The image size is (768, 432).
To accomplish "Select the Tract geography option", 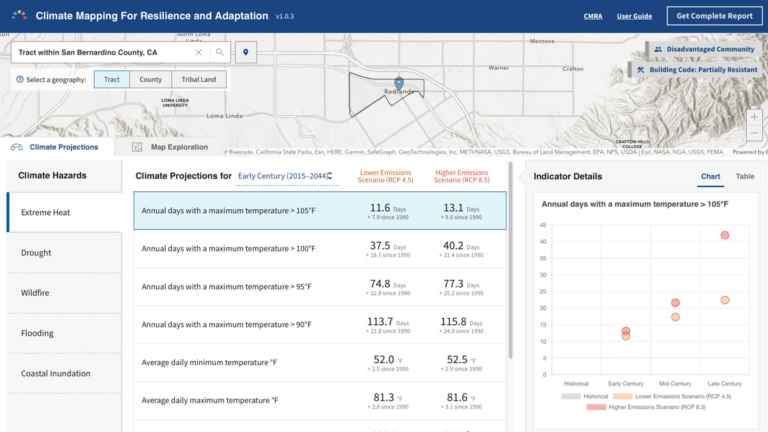I will coord(111,80).
